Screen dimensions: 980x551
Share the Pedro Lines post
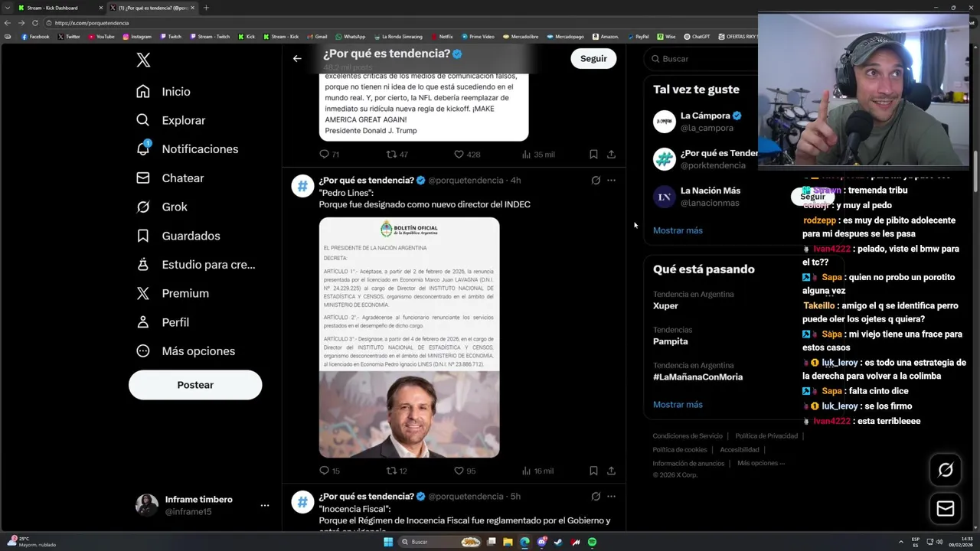[x=611, y=471]
